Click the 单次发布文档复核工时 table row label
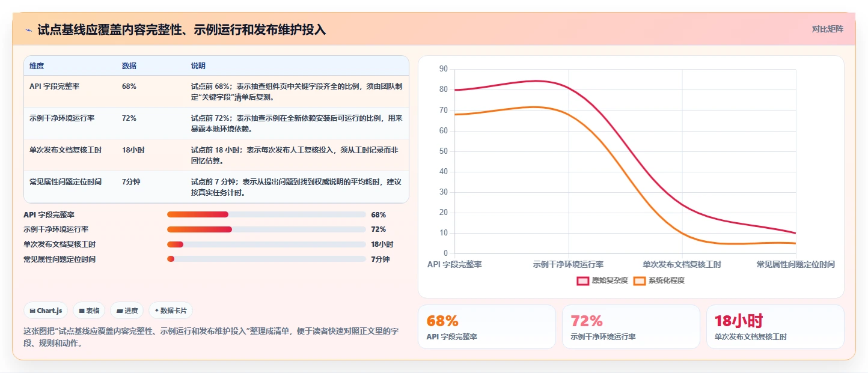This screenshot has width=868, height=373. 66,150
